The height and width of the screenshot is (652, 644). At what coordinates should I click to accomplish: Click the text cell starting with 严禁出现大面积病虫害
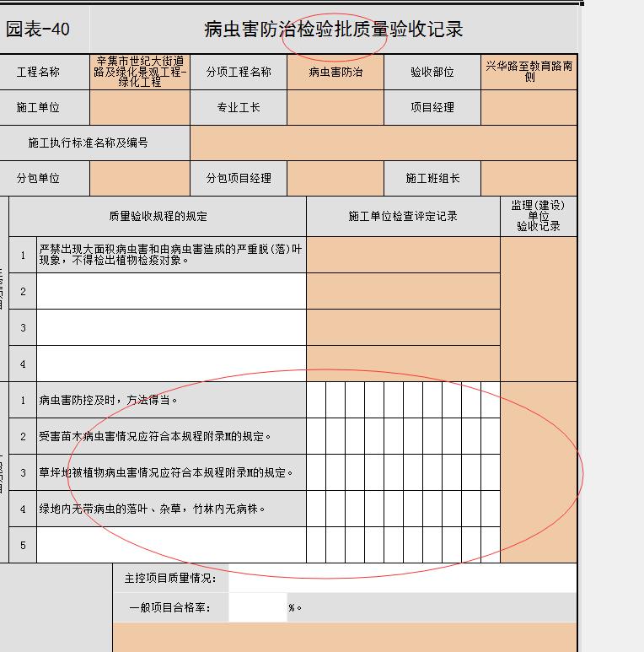(x=171, y=255)
